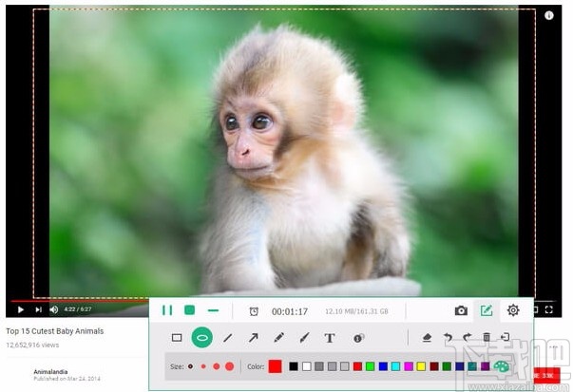Click the large current color red swatch
Viewport: 573px width, 392px height.
(275, 366)
